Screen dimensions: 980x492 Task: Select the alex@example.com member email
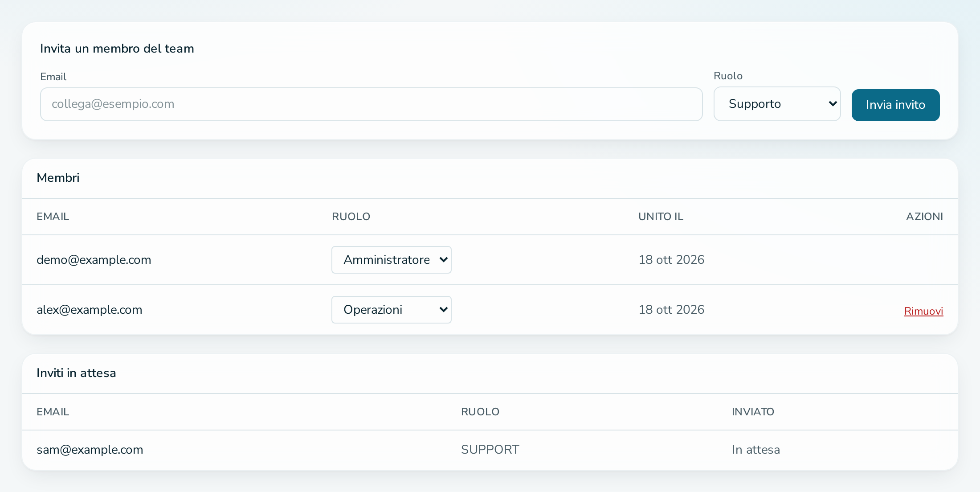pyautogui.click(x=89, y=310)
